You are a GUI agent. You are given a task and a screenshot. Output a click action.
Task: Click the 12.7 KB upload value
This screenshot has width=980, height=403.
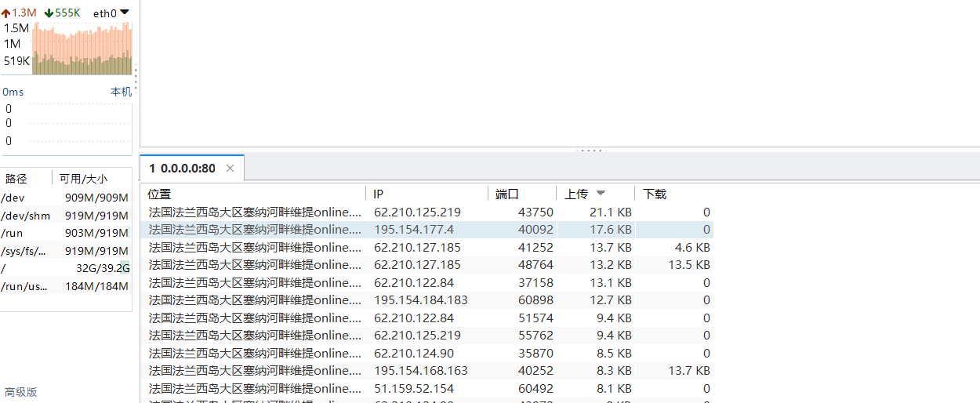610,300
